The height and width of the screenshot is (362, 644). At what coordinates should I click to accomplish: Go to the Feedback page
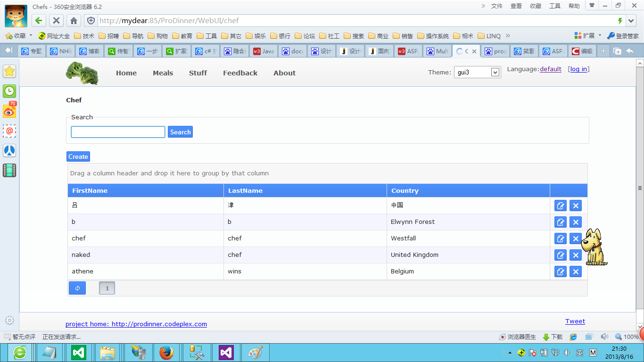click(x=240, y=73)
